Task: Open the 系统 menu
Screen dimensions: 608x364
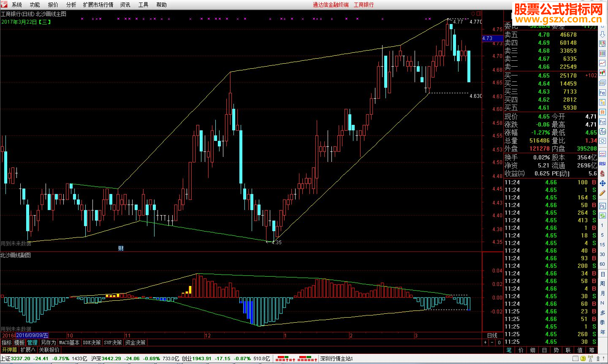Action: click(17, 5)
